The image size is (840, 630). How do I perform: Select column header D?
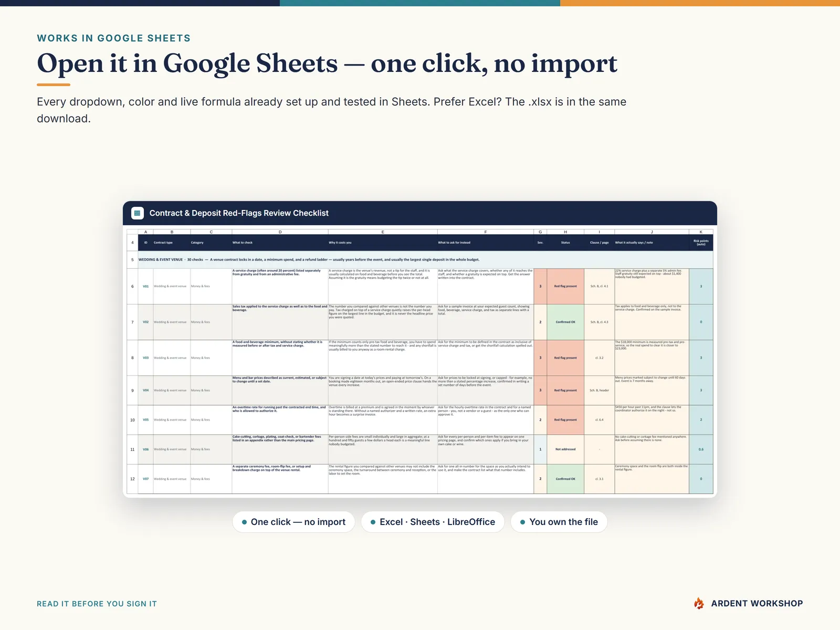(280, 232)
